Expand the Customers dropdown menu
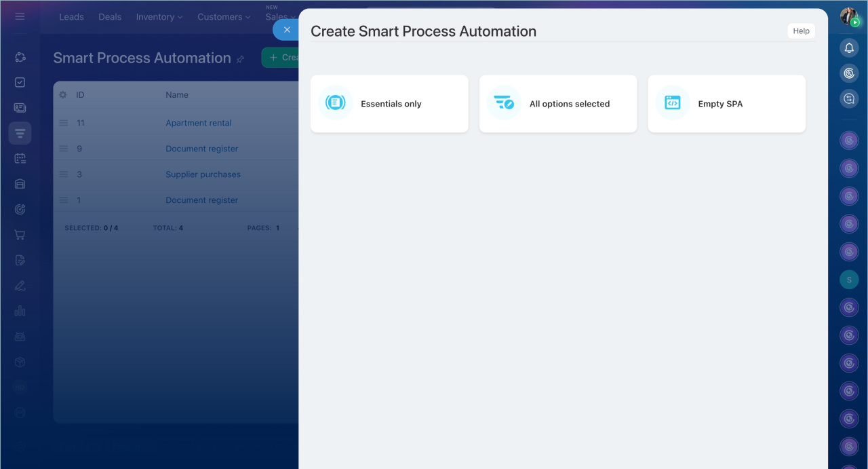The height and width of the screenshot is (469, 868). tap(223, 17)
